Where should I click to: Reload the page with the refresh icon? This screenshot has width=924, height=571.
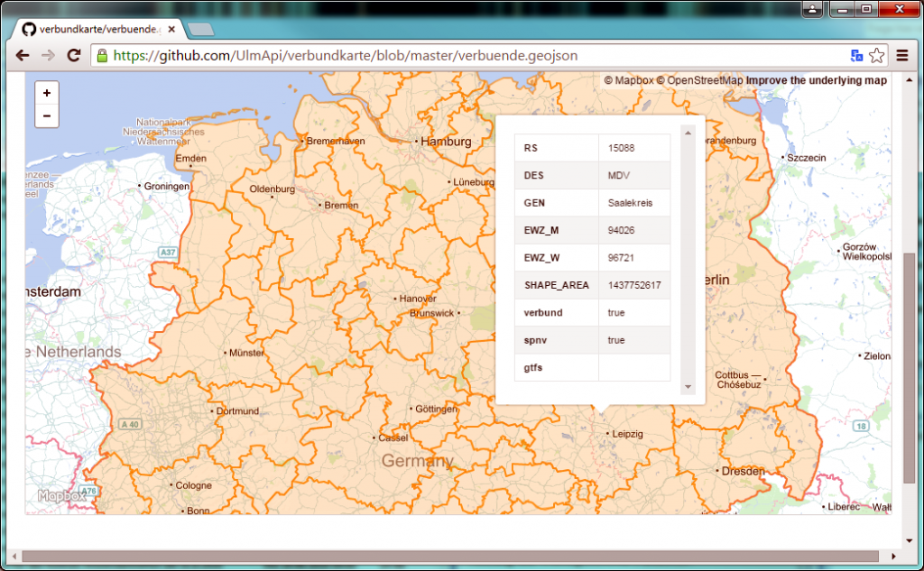point(74,56)
